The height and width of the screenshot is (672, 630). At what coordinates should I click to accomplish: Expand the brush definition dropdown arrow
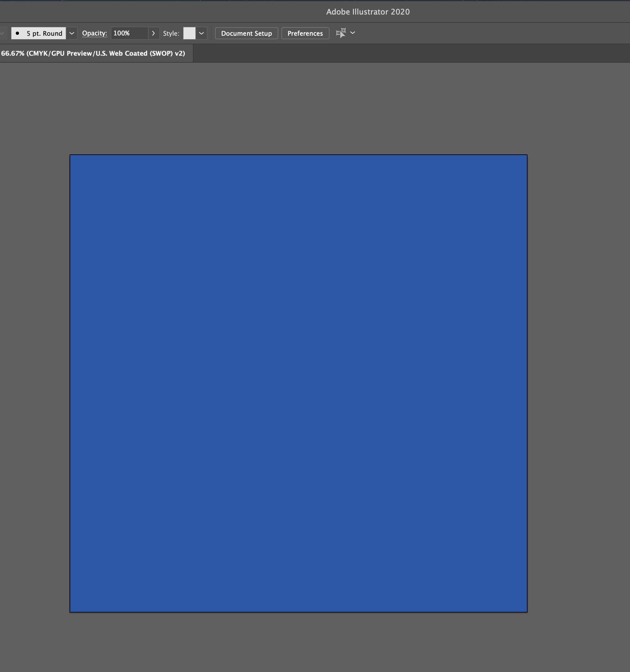click(x=72, y=33)
